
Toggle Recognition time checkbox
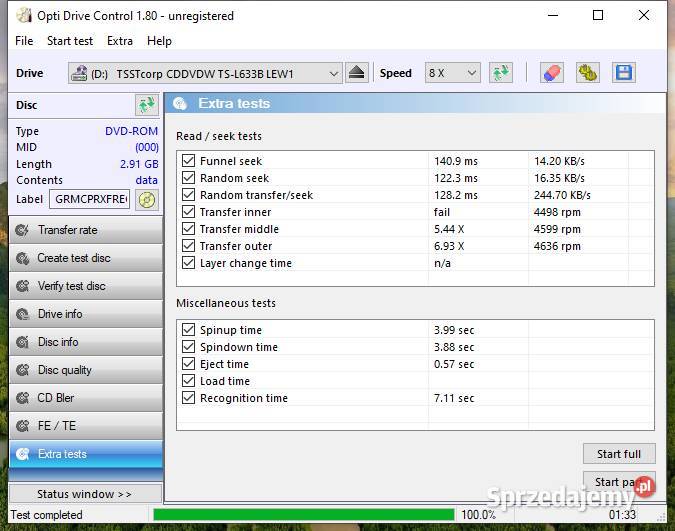(188, 398)
